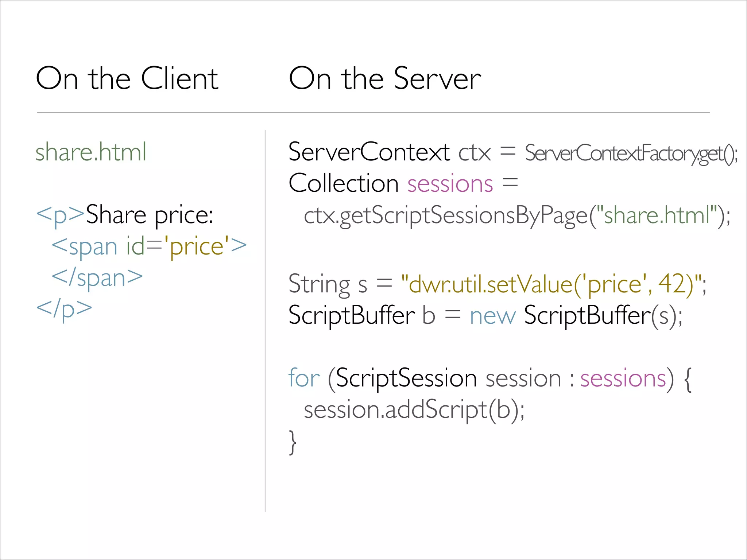Click the 'On the Client' heading
This screenshot has width=747, height=560.
point(127,78)
